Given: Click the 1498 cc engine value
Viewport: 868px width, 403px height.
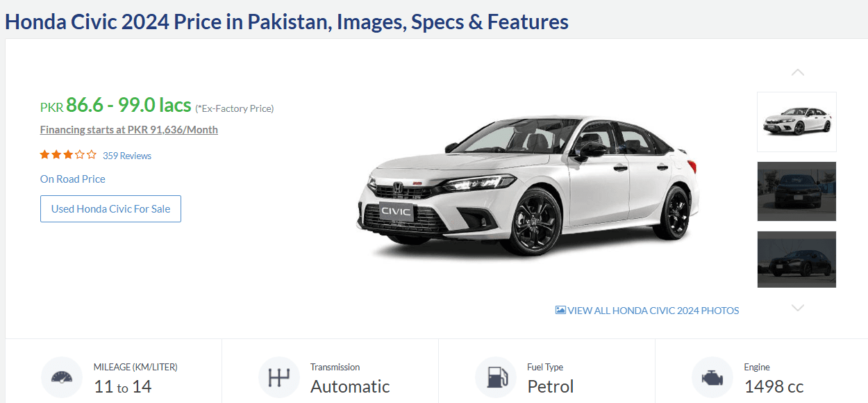Looking at the screenshot, I should tap(774, 386).
